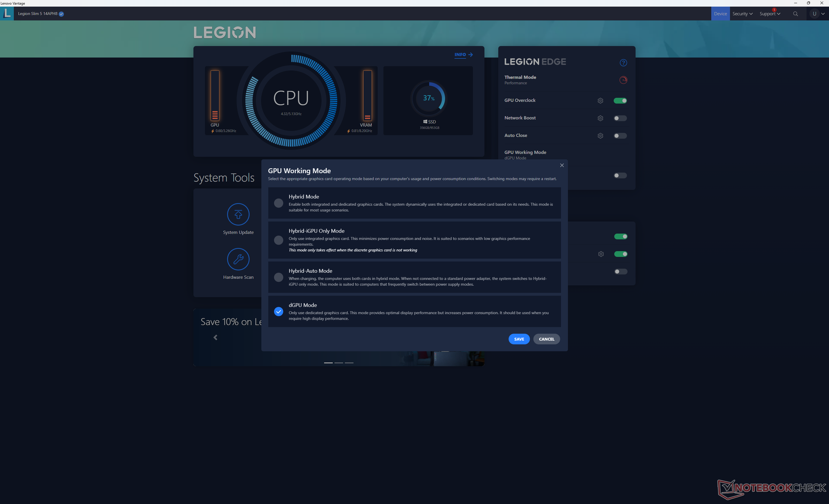The height and width of the screenshot is (504, 829).
Task: Click the System Tools heading
Action: tap(224, 178)
